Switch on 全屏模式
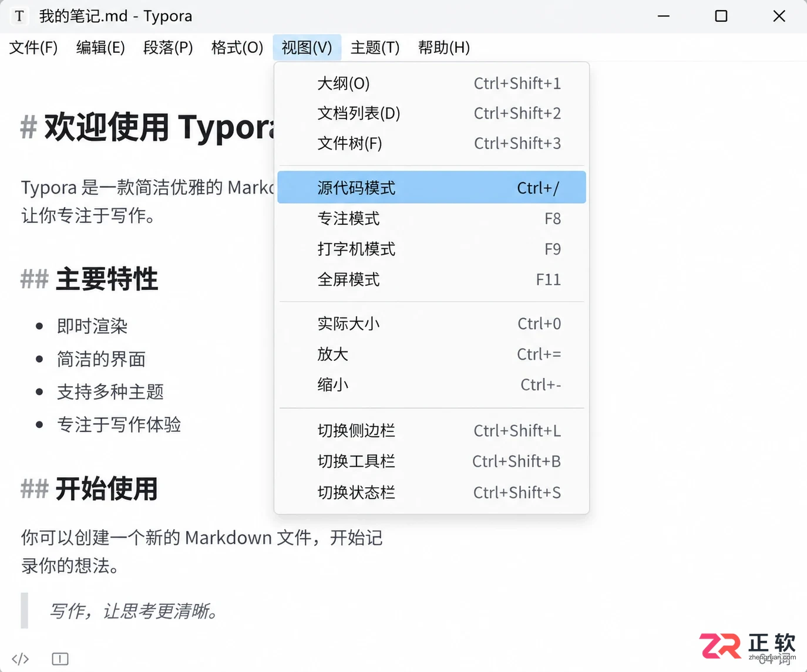 click(x=432, y=279)
